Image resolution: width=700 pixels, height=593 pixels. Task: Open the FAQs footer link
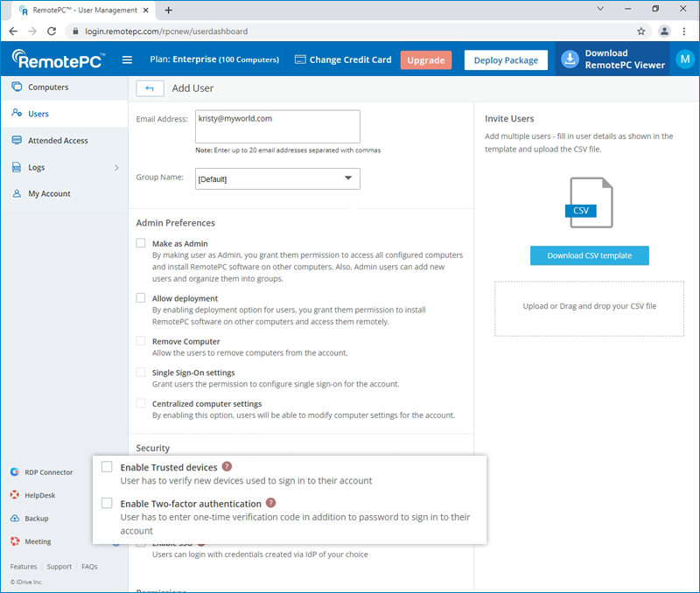[89, 566]
